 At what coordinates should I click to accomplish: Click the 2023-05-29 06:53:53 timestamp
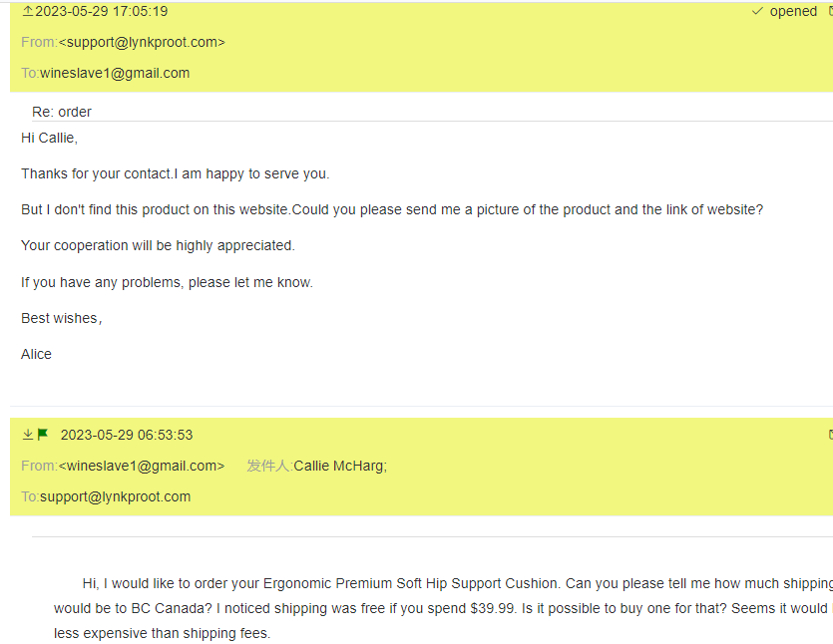pyautogui.click(x=127, y=435)
